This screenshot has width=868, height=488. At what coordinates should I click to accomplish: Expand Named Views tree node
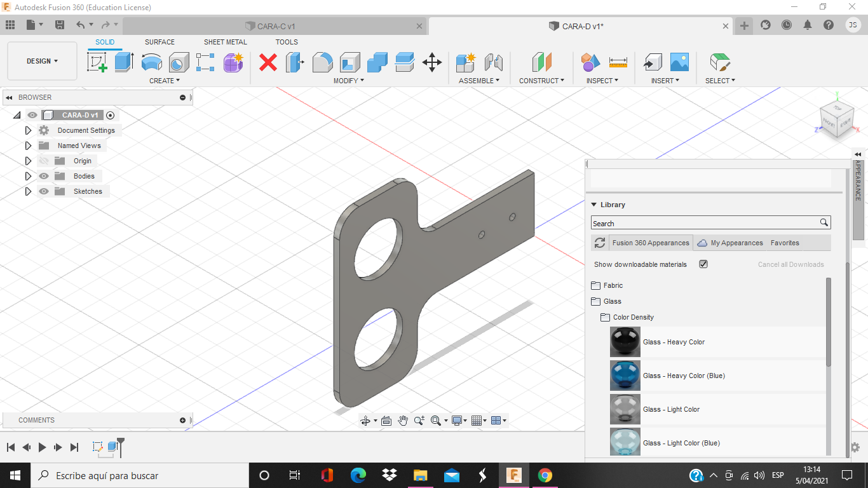tap(28, 146)
